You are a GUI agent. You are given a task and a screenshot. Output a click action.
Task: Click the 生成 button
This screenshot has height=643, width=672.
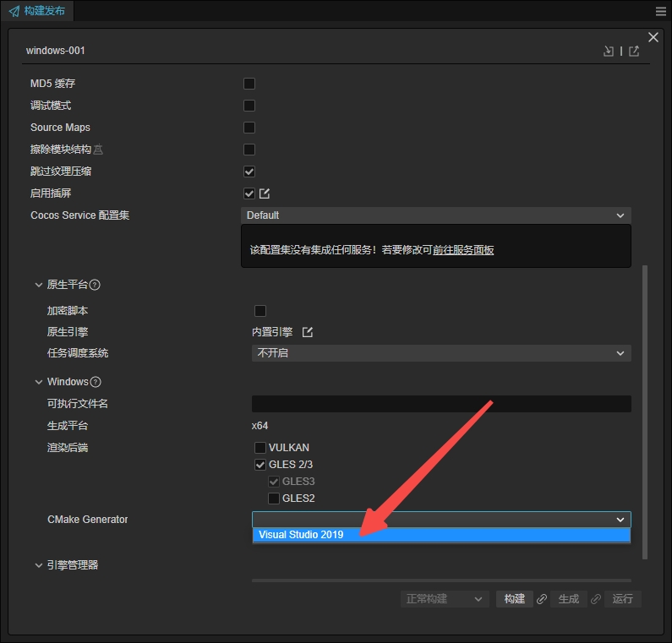coord(569,599)
